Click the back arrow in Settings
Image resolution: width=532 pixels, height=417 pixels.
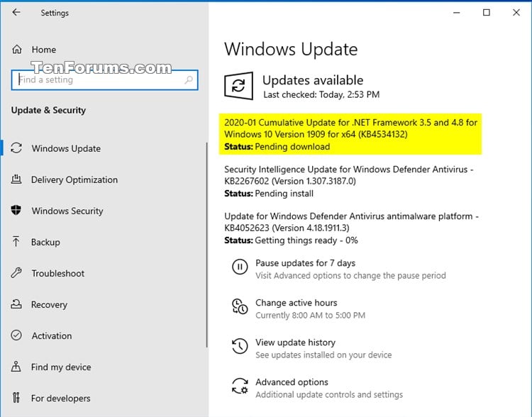[x=16, y=13]
